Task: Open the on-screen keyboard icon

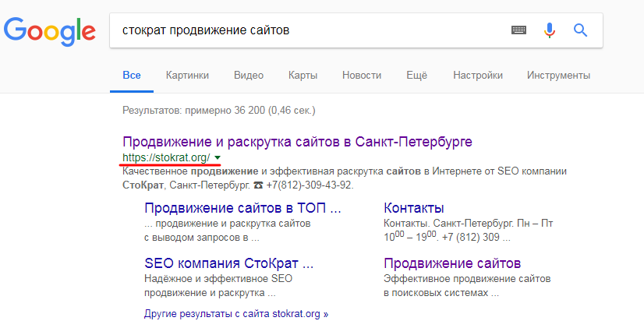Action: (x=518, y=30)
